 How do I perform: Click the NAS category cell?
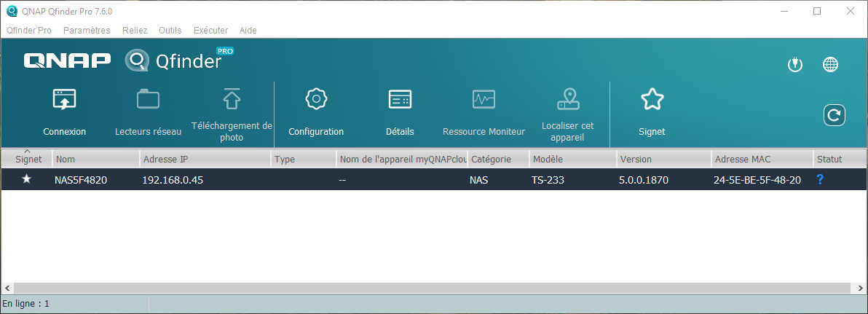[x=478, y=180]
